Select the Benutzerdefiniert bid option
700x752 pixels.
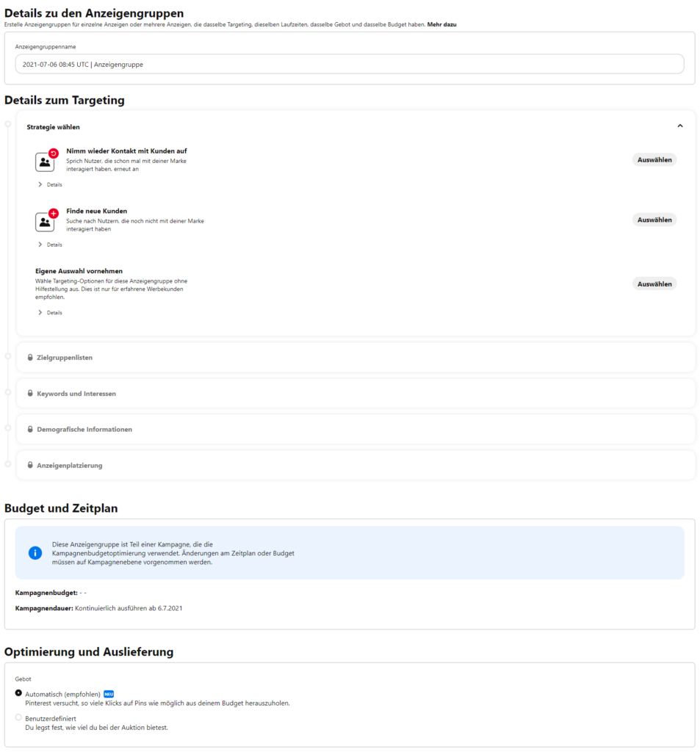(x=19, y=717)
